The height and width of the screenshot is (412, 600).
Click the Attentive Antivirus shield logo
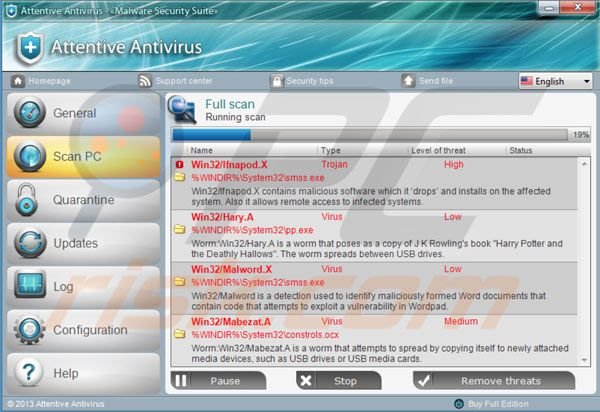(x=30, y=48)
